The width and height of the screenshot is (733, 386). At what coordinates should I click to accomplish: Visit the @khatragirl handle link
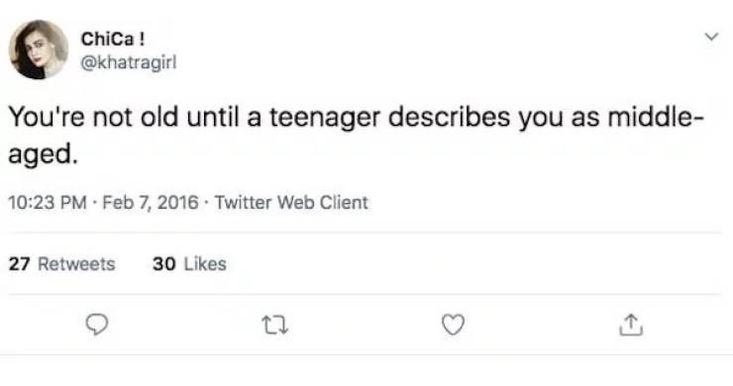tap(129, 63)
